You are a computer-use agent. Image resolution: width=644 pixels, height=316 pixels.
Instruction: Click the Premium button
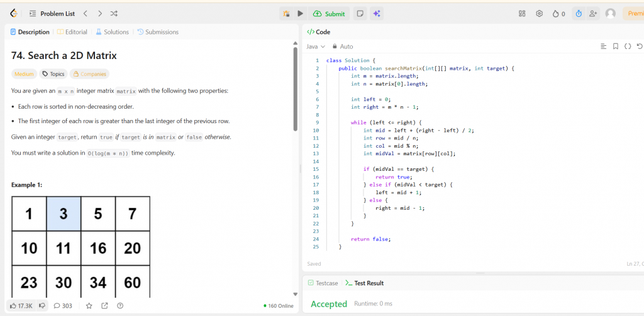click(x=633, y=14)
